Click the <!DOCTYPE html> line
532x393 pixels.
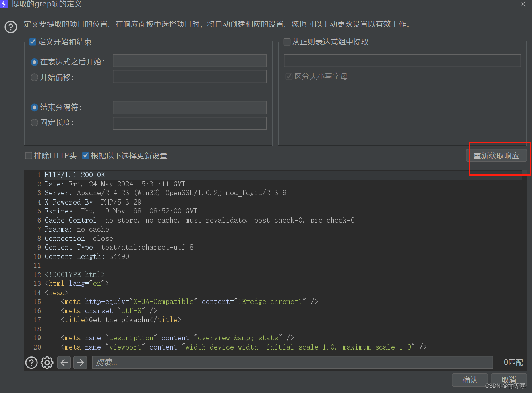(75, 275)
